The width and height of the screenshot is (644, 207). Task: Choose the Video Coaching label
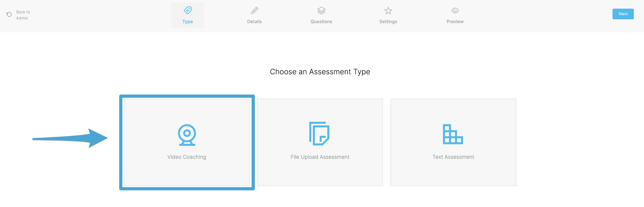click(187, 157)
